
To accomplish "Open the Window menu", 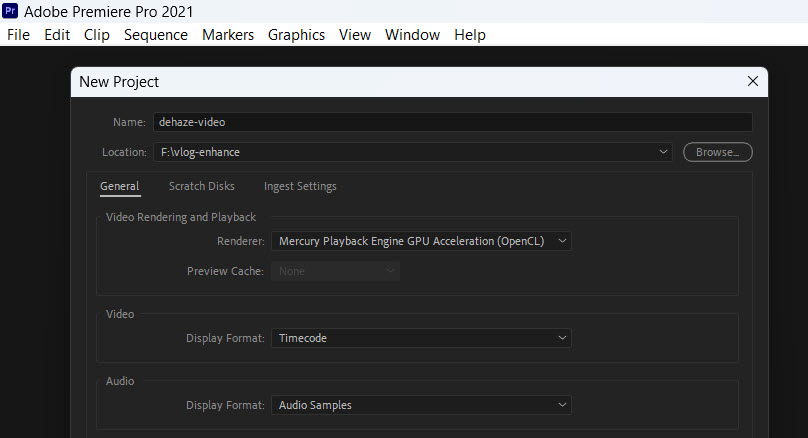I will pyautogui.click(x=412, y=35).
